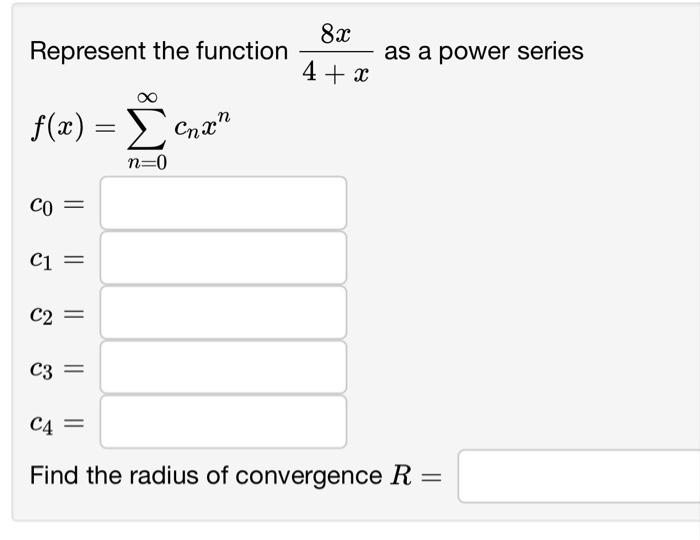Image resolution: width=700 pixels, height=540 pixels.
Task: Click the 8x over 4 + x fraction
Action: (336, 52)
